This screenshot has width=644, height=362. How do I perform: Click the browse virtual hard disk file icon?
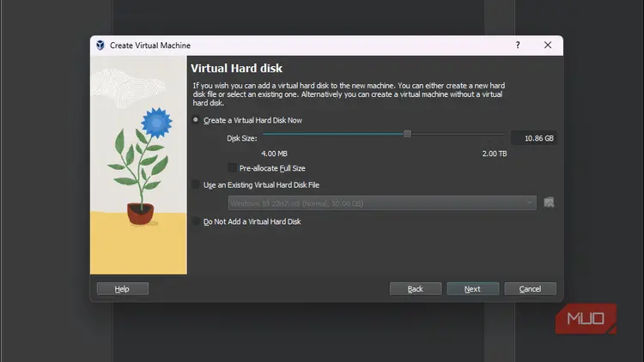click(549, 202)
